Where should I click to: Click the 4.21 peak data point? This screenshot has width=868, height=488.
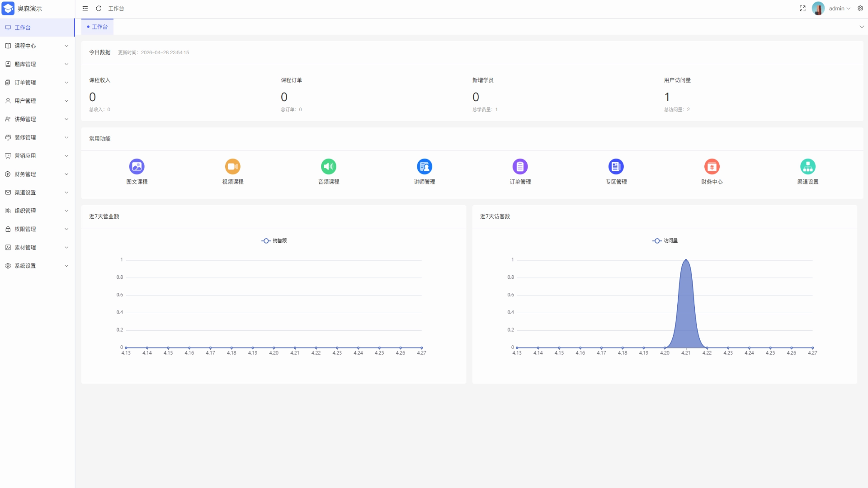tap(686, 260)
